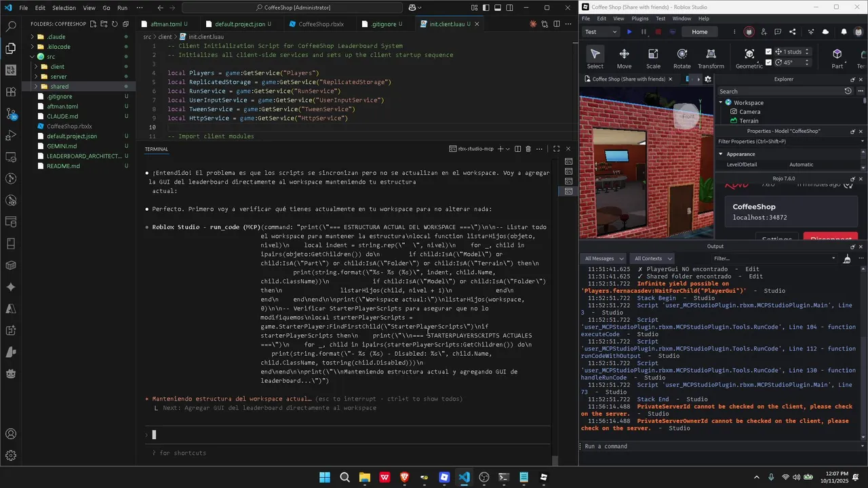Open the All Messages output filter dropdown
Viewport: 868px width, 488px height.
pyautogui.click(x=604, y=258)
